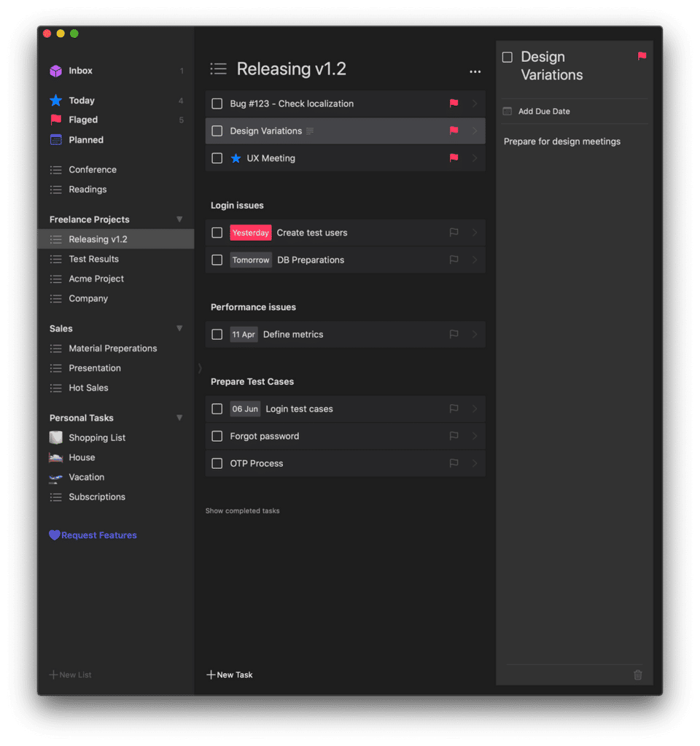Open details chevron for Bug #123
Viewport: 700px width, 746px height.
click(475, 104)
